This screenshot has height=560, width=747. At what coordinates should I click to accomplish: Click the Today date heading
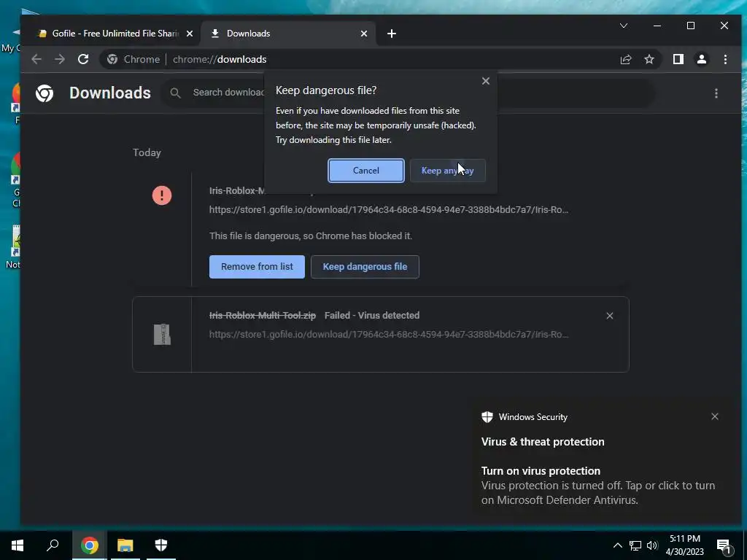(147, 152)
